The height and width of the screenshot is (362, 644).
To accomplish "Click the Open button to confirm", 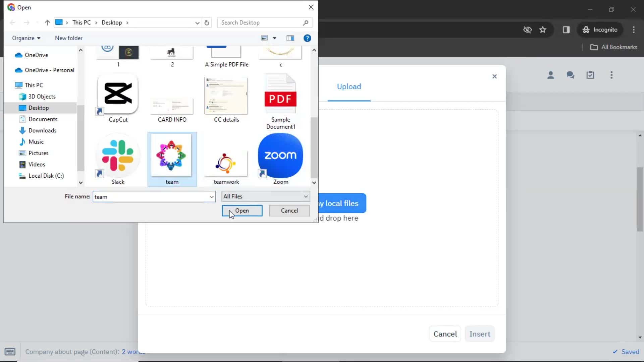I will [243, 211].
